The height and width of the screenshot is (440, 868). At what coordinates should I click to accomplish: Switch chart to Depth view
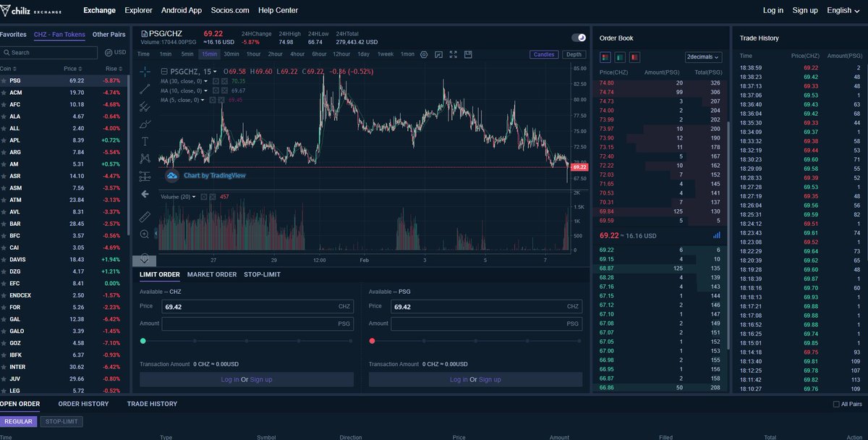574,54
